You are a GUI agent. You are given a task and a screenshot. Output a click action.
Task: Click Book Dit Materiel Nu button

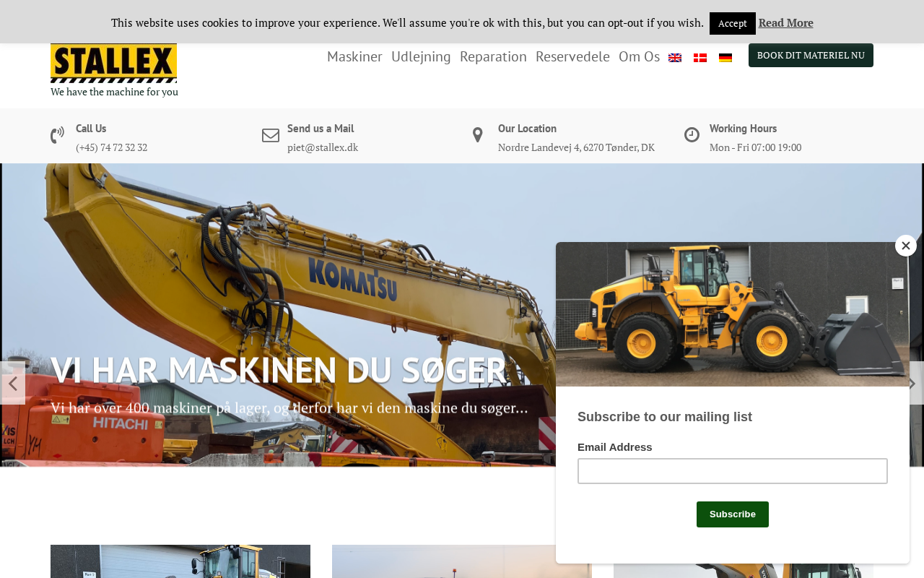point(811,56)
